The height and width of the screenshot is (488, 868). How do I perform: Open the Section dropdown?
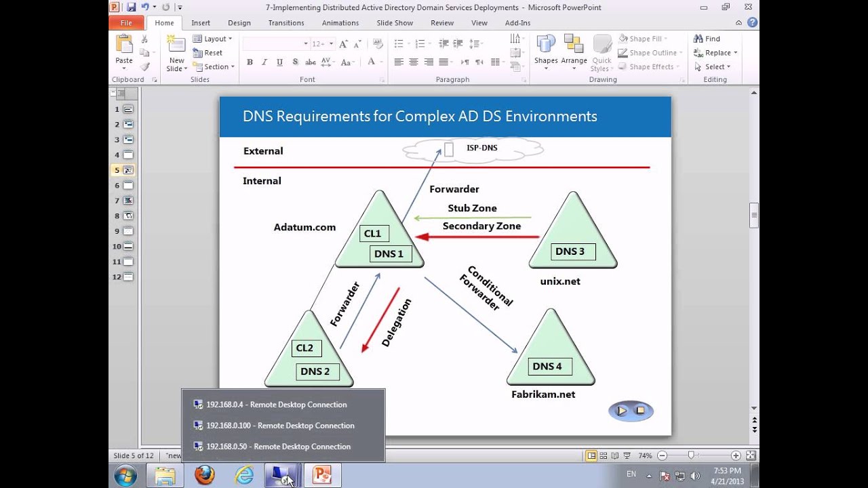(214, 66)
